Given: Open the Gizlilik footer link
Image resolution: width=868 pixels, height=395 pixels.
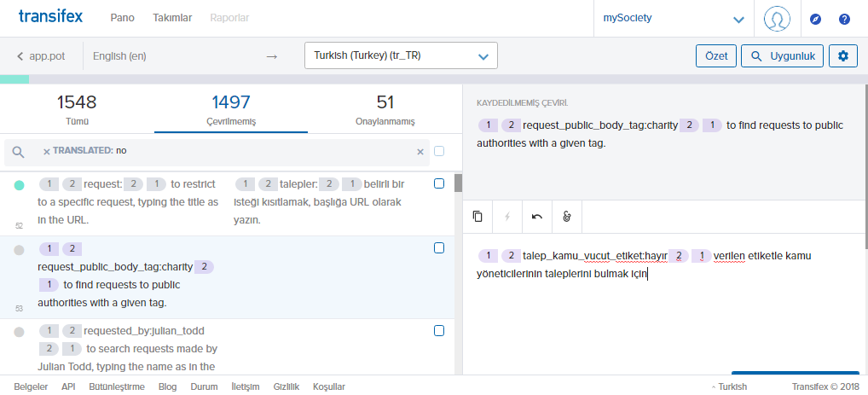Looking at the screenshot, I should point(286,386).
